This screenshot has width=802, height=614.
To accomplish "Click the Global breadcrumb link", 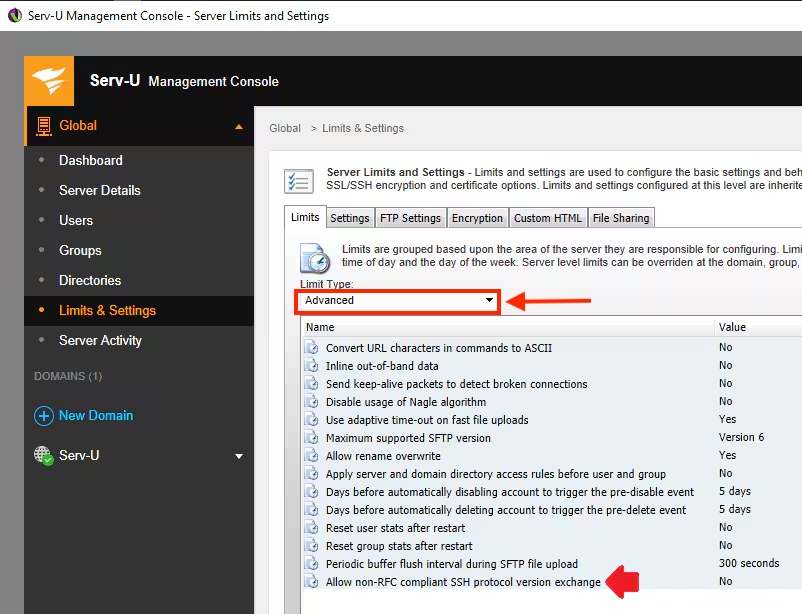I will click(285, 128).
